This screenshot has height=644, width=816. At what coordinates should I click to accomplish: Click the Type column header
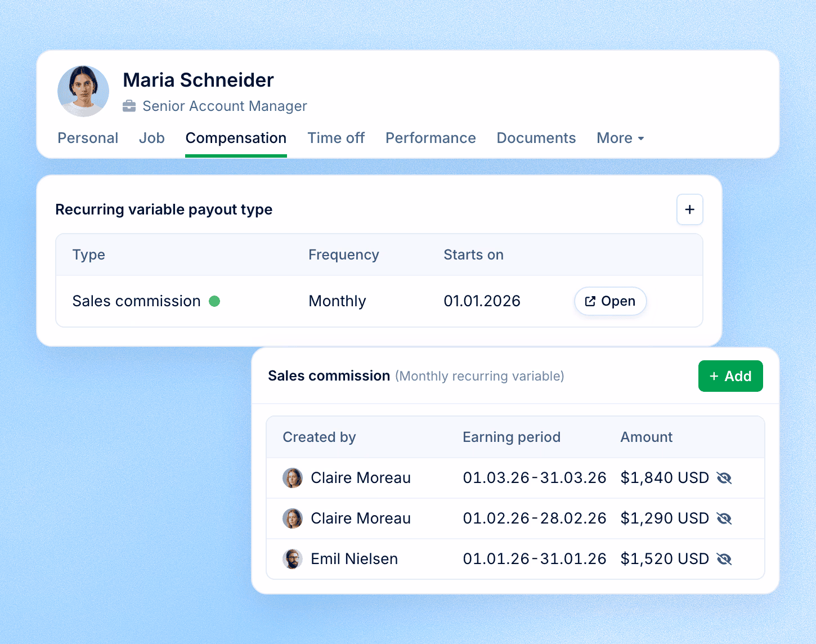(89, 255)
